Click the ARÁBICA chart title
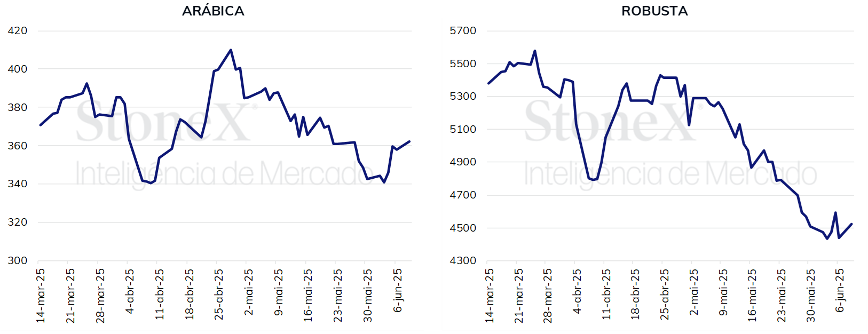Image resolution: width=868 pixels, height=334 pixels. click(213, 11)
